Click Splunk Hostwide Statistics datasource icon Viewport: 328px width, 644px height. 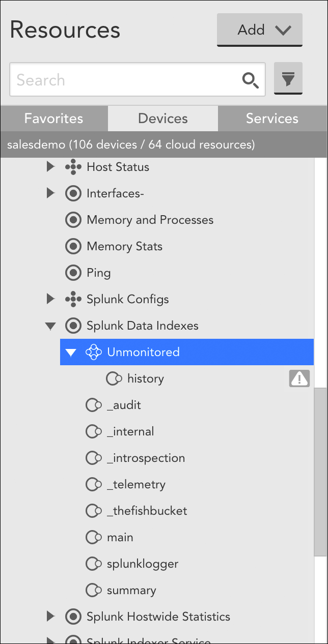coord(73,617)
